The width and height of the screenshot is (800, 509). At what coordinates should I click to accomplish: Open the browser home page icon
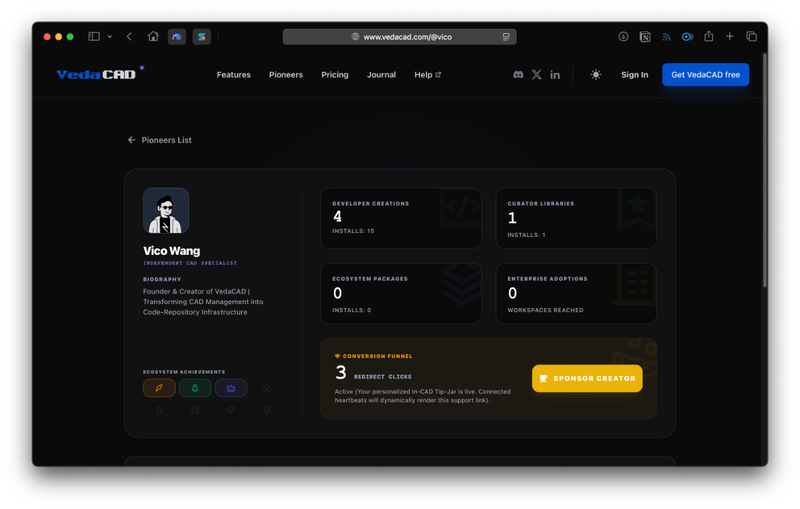153,37
